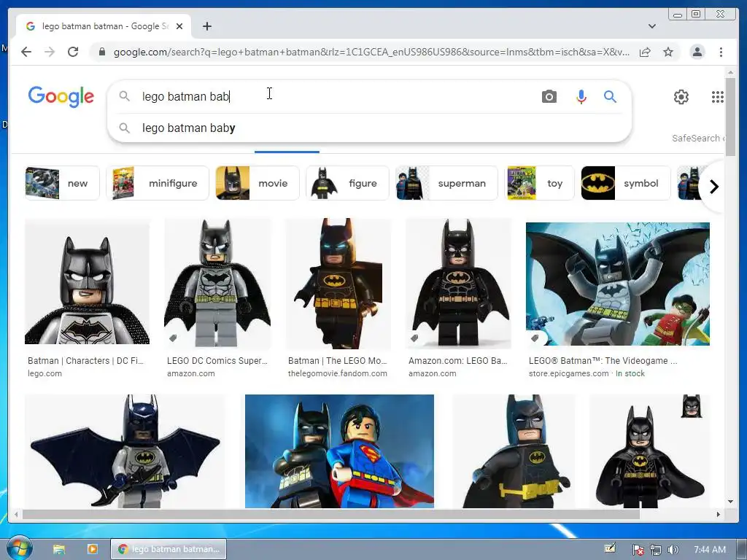Click horizontal scrollbar left arrow
The height and width of the screenshot is (560, 747).
coord(16,514)
